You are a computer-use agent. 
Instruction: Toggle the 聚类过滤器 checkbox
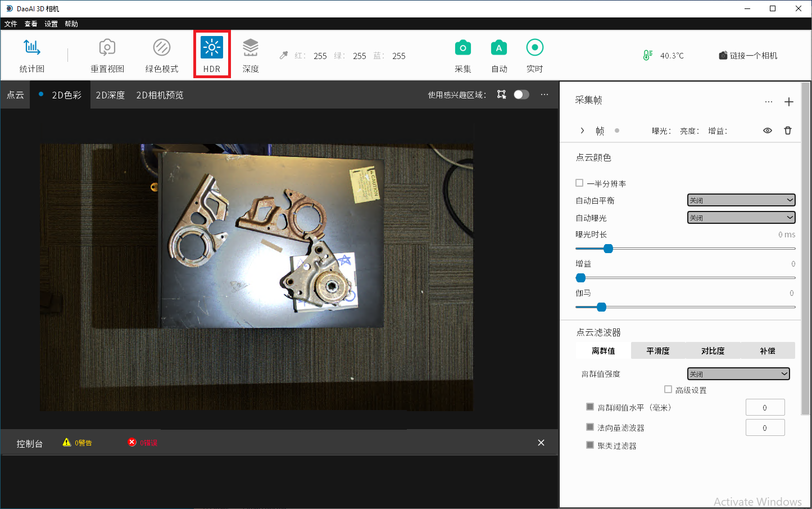point(590,445)
